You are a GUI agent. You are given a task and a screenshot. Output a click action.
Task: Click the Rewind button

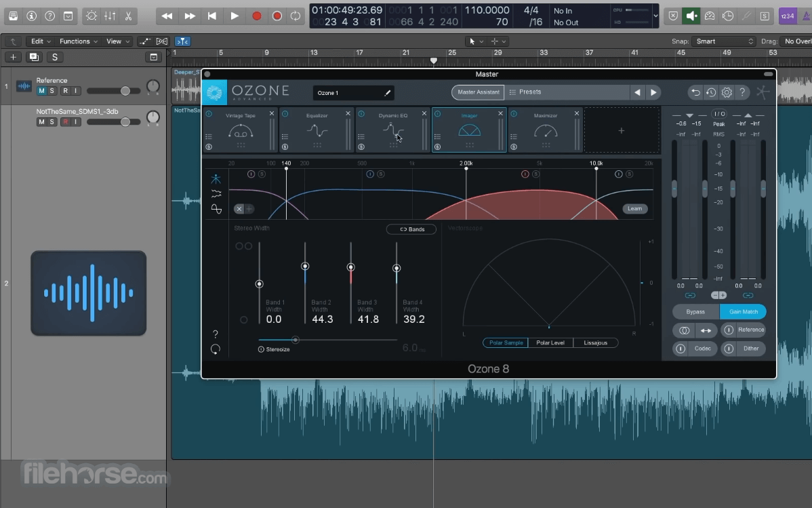[167, 16]
